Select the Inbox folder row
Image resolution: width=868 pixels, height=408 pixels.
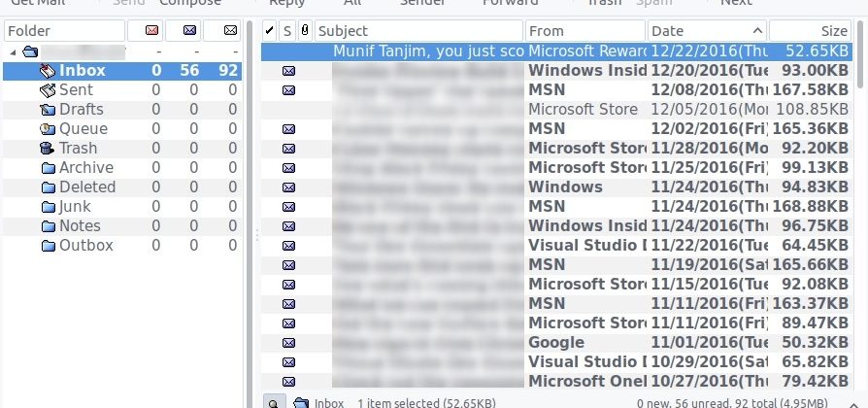tap(122, 71)
